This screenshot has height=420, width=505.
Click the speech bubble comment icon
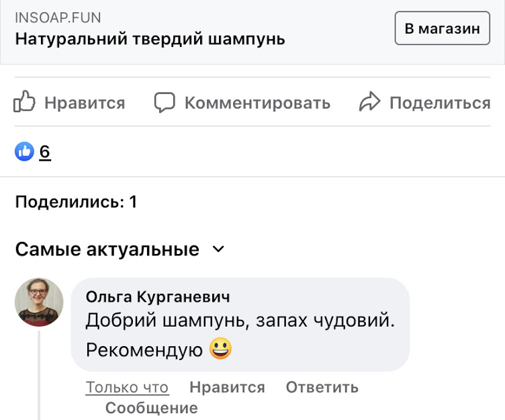[x=165, y=103]
